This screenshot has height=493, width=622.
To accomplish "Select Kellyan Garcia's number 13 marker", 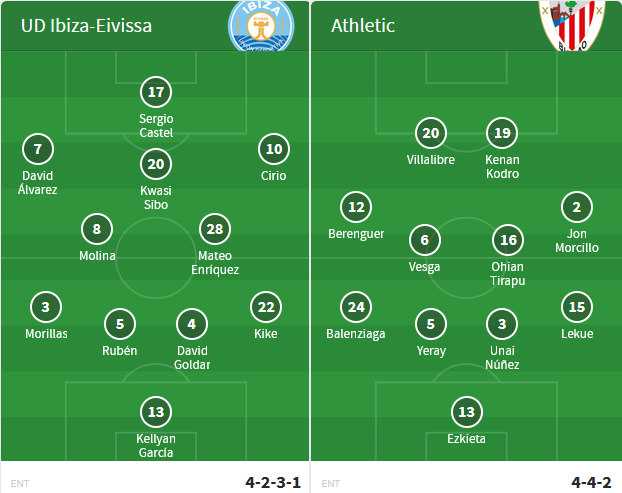I will pyautogui.click(x=155, y=411).
